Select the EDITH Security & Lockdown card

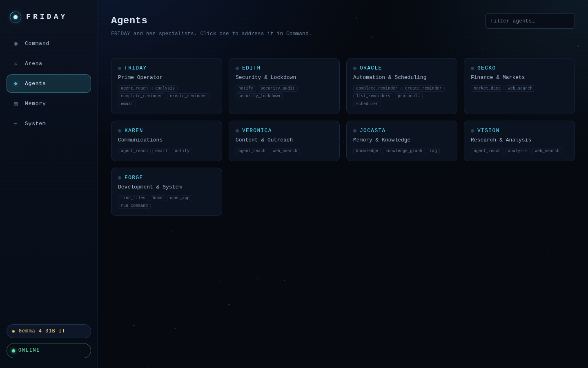coord(284,86)
